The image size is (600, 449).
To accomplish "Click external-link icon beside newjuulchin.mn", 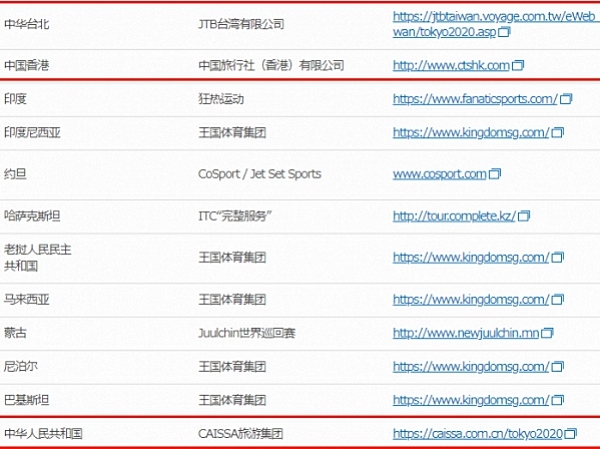I will pyautogui.click(x=548, y=333).
